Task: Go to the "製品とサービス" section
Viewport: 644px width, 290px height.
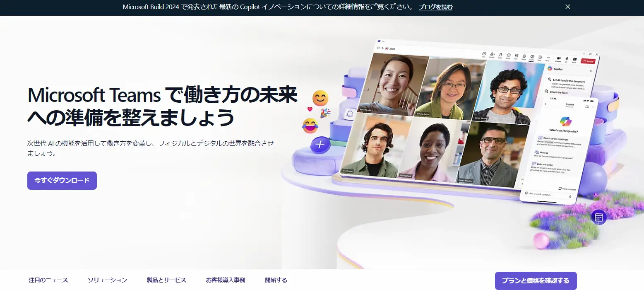Action: pyautogui.click(x=166, y=280)
